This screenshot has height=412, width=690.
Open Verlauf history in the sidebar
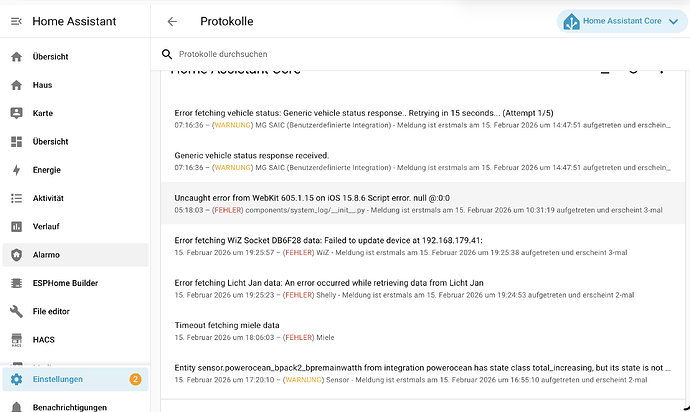(x=75, y=226)
